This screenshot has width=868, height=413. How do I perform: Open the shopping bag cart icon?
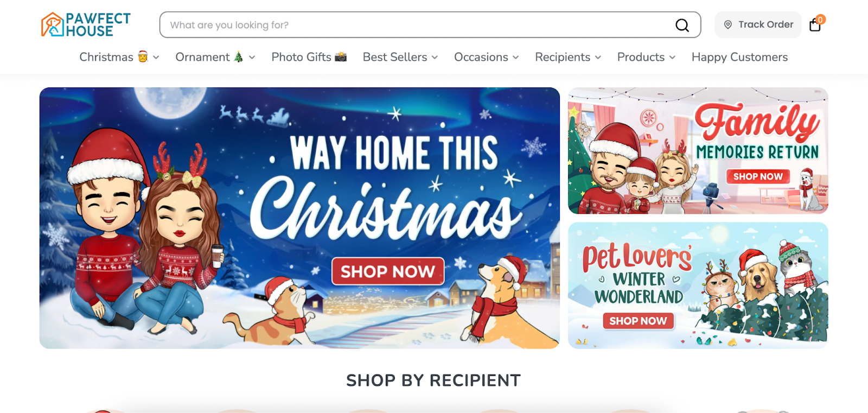[x=815, y=25]
